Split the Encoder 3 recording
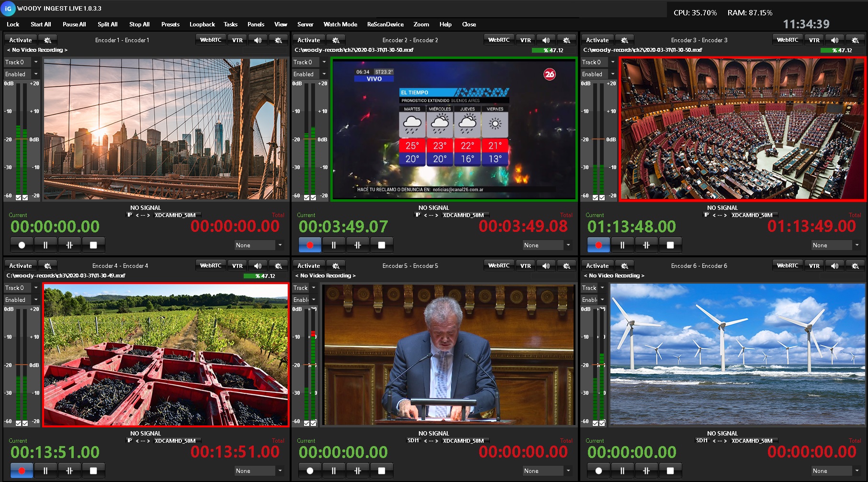The height and width of the screenshot is (482, 868). (646, 245)
